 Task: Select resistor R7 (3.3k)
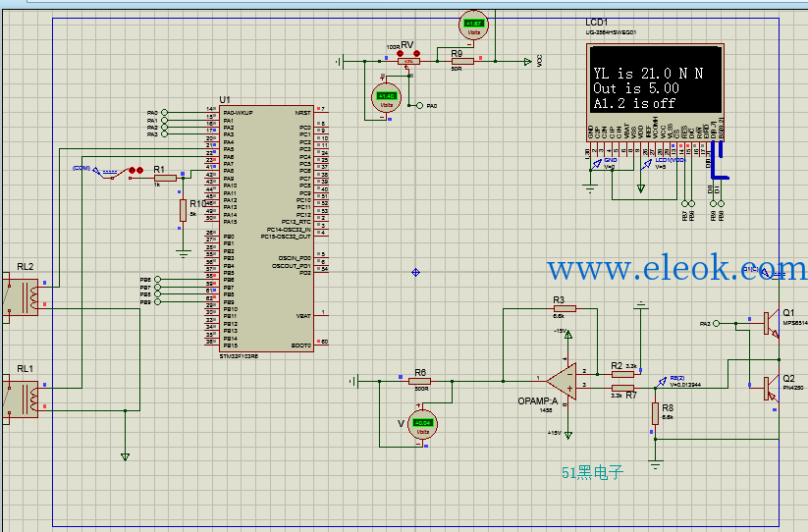[622, 388]
